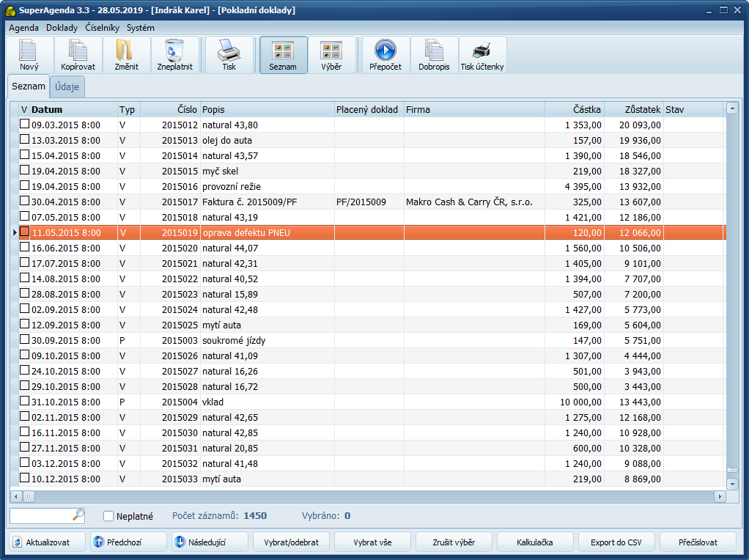The width and height of the screenshot is (749, 560).
Task: Click the vertical scrollbar down arrow
Action: 732,484
